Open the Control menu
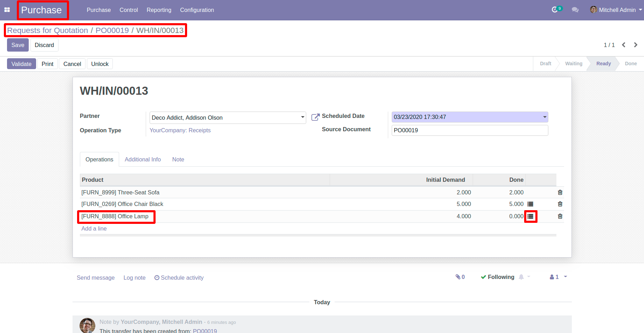 (129, 10)
